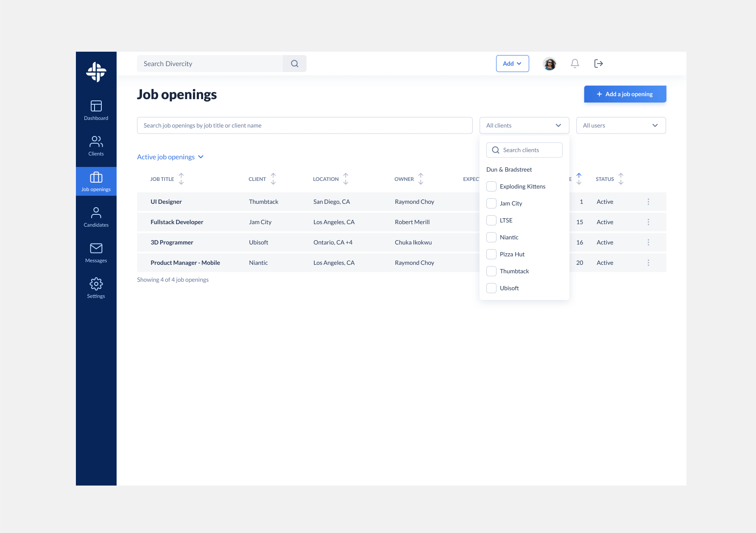This screenshot has height=533, width=756.
Task: Open Product Manager - Mobile job
Action: [x=185, y=263]
